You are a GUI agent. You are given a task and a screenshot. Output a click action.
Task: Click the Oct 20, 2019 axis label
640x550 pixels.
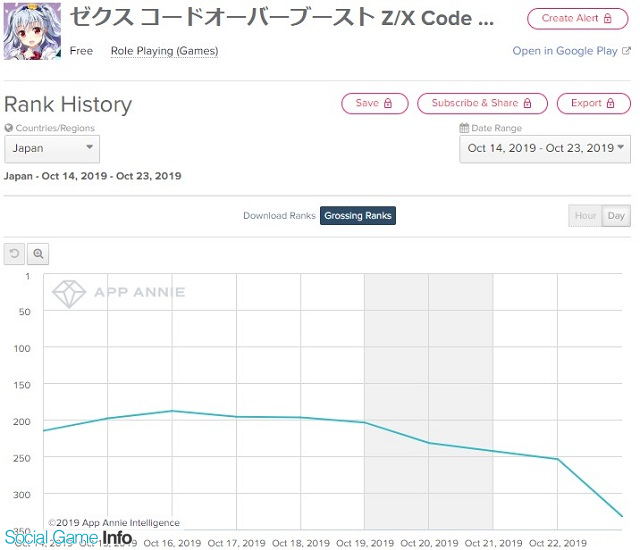429,543
